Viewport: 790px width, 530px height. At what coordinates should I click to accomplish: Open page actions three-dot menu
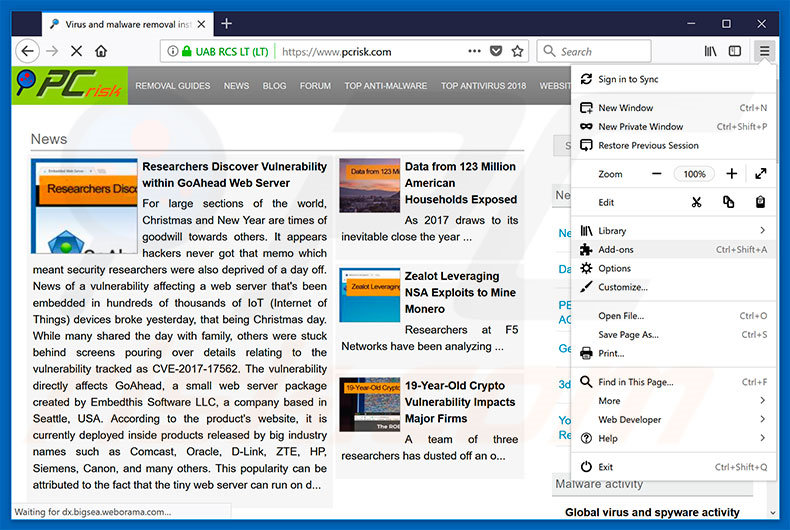click(474, 51)
